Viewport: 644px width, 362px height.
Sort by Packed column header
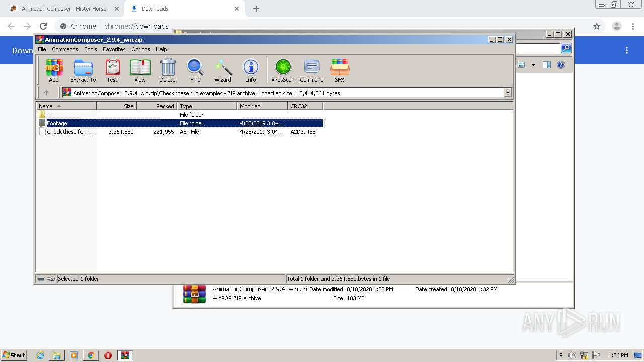pos(156,106)
